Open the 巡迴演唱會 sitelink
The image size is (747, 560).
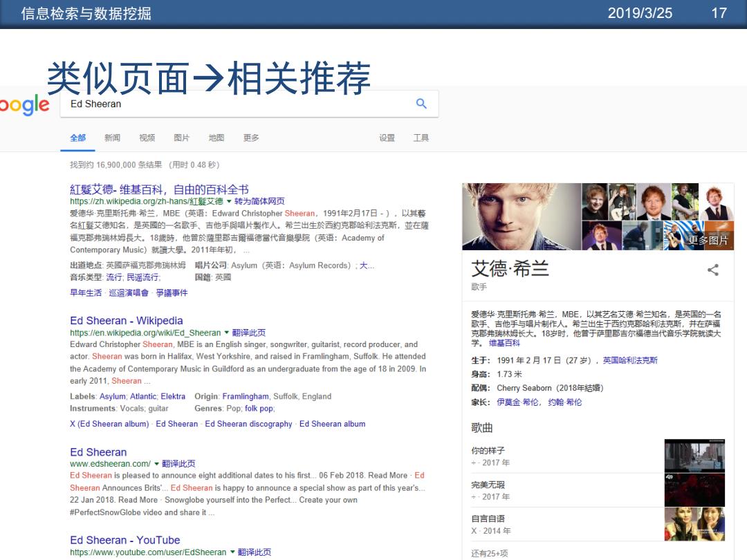129,293
